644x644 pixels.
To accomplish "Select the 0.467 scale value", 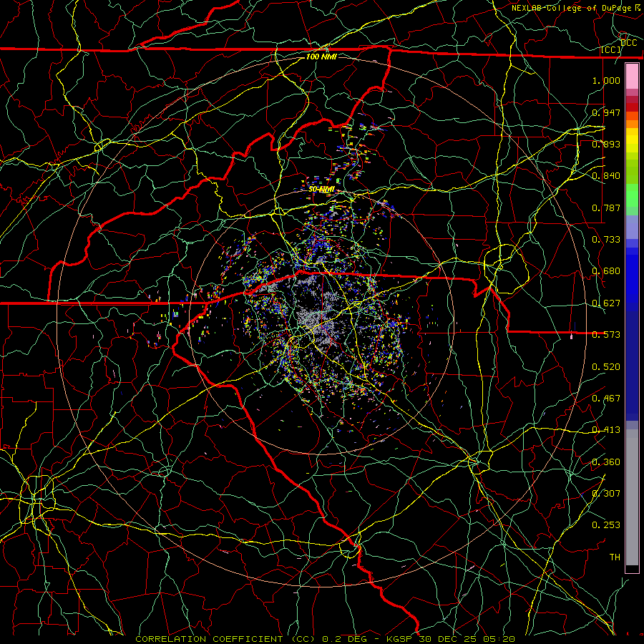I will click(x=606, y=399).
